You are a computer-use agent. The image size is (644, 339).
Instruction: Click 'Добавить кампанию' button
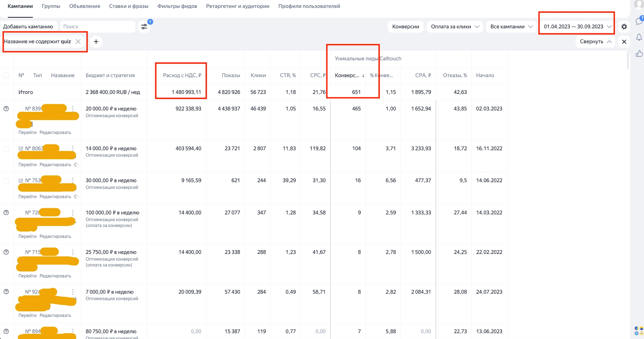[28, 26]
